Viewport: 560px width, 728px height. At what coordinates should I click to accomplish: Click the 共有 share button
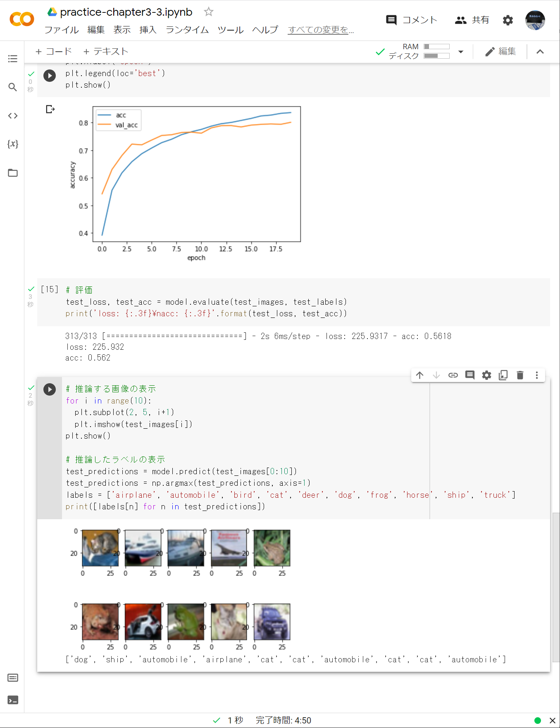pos(472,20)
